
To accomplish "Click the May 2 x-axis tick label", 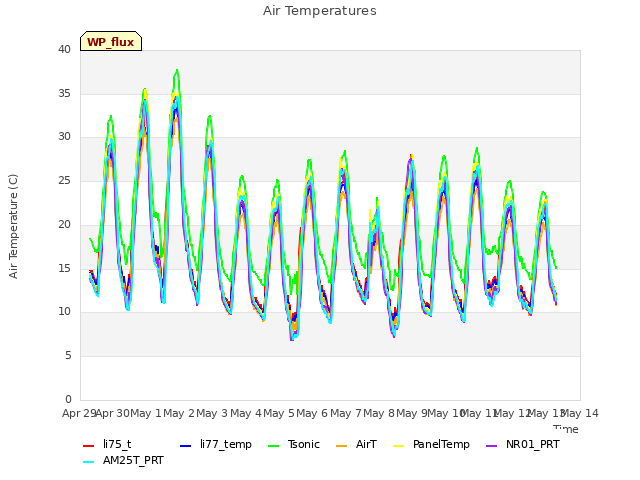I will click(x=179, y=413).
